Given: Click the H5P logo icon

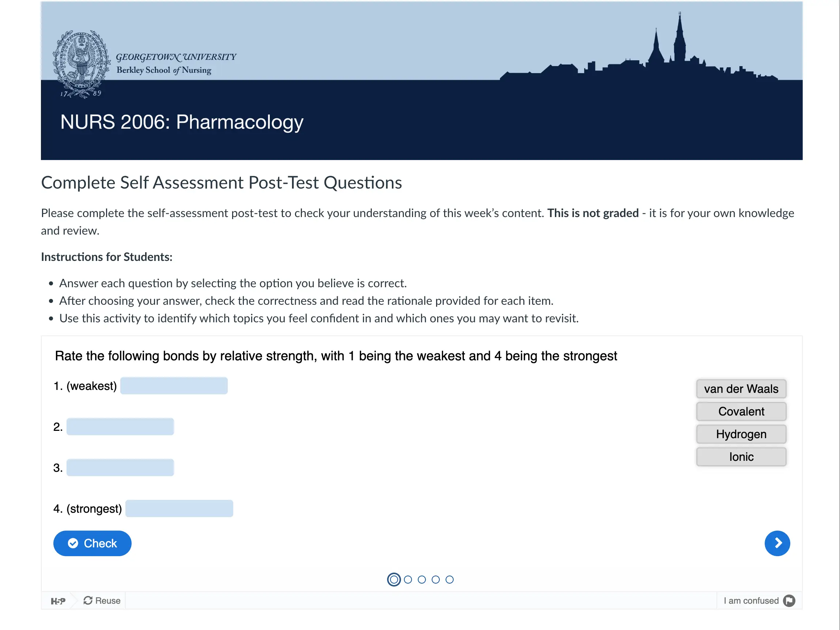Looking at the screenshot, I should point(58,601).
